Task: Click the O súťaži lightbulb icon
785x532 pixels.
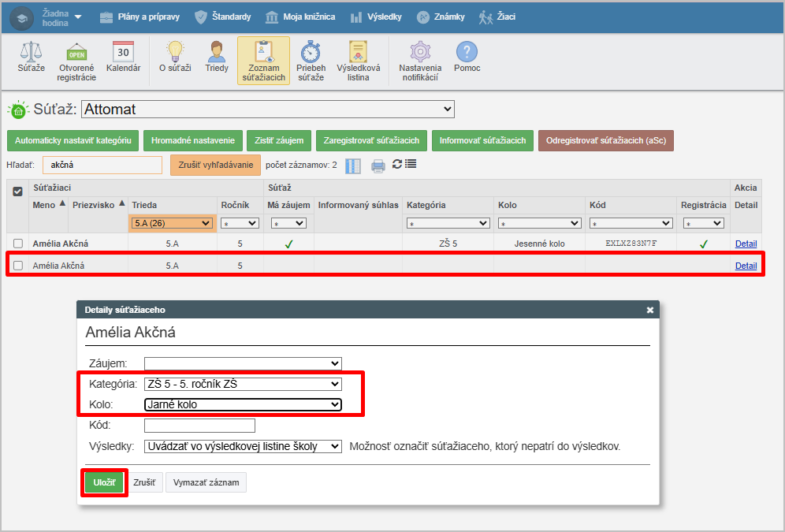Action: 175,52
